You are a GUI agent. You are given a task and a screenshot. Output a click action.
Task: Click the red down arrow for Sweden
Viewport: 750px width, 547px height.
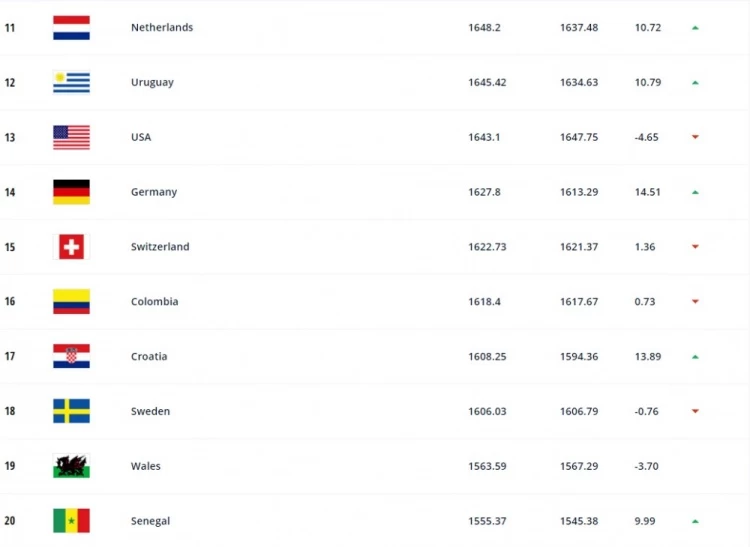(x=695, y=411)
